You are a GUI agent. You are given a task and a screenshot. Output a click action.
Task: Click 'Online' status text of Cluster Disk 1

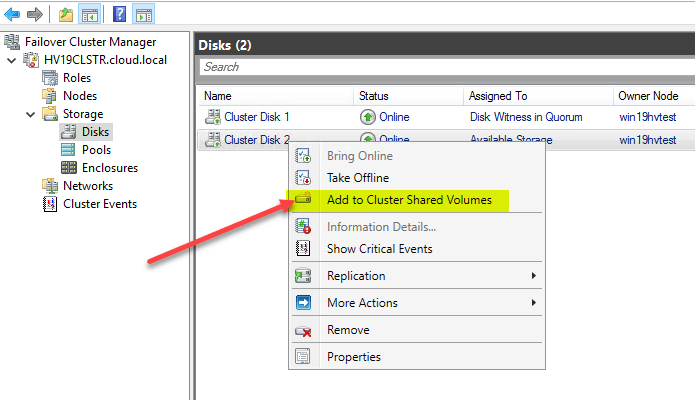(x=394, y=117)
